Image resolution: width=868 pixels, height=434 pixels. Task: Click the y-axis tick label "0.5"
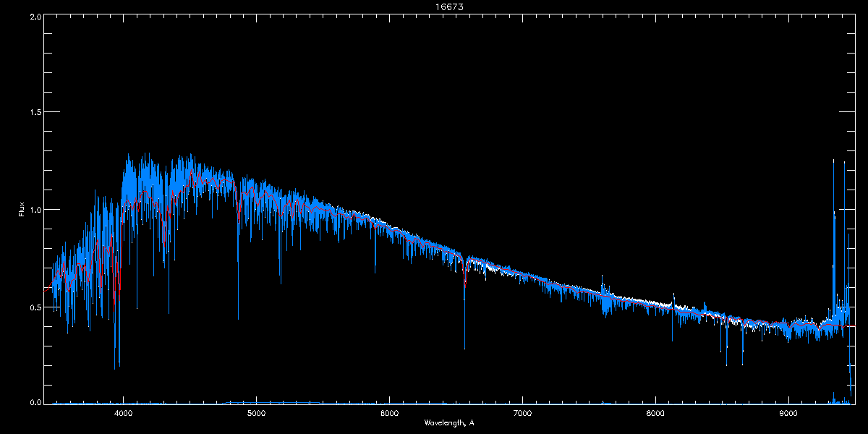35,307
